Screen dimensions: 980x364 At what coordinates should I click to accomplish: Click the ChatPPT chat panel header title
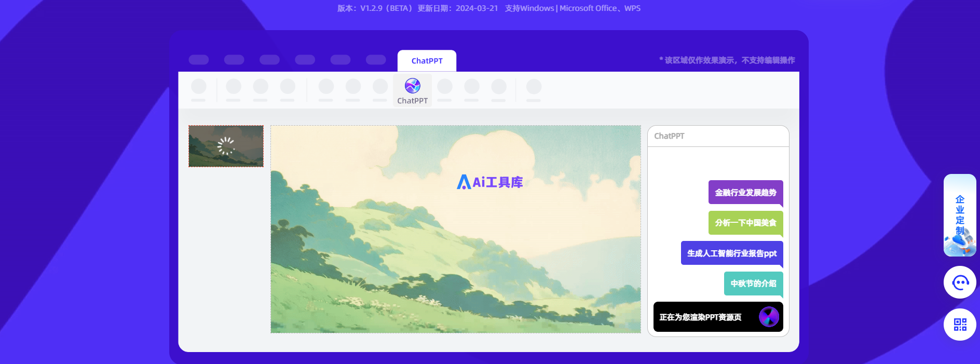669,136
